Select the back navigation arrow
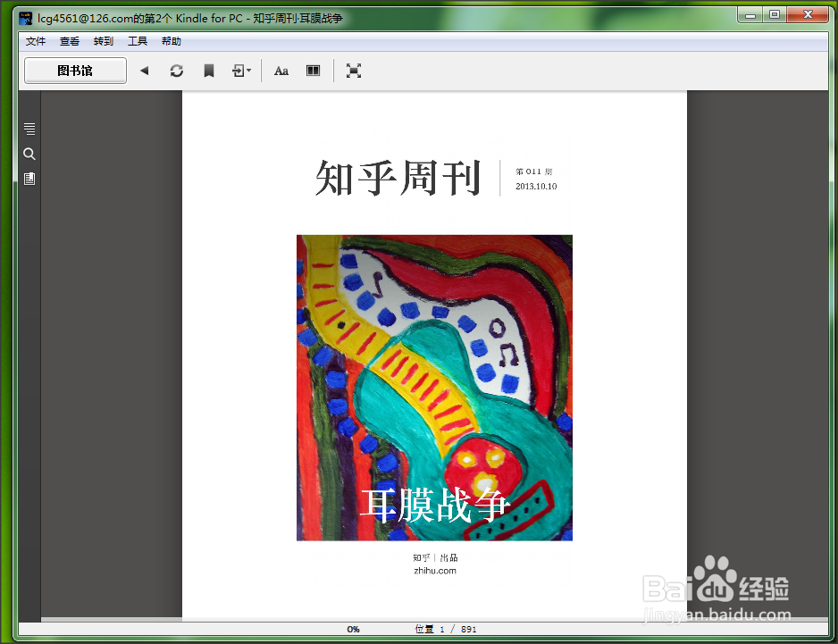 145,71
